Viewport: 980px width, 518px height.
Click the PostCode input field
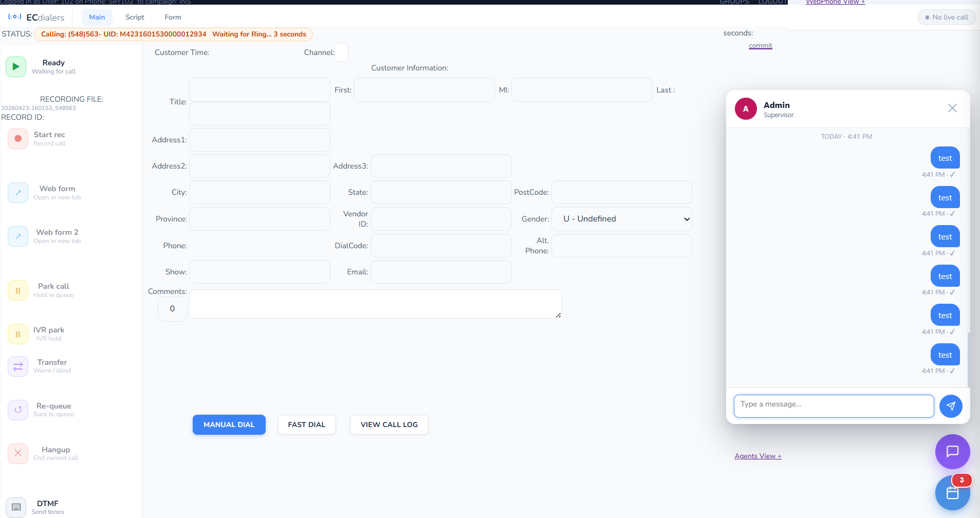622,192
